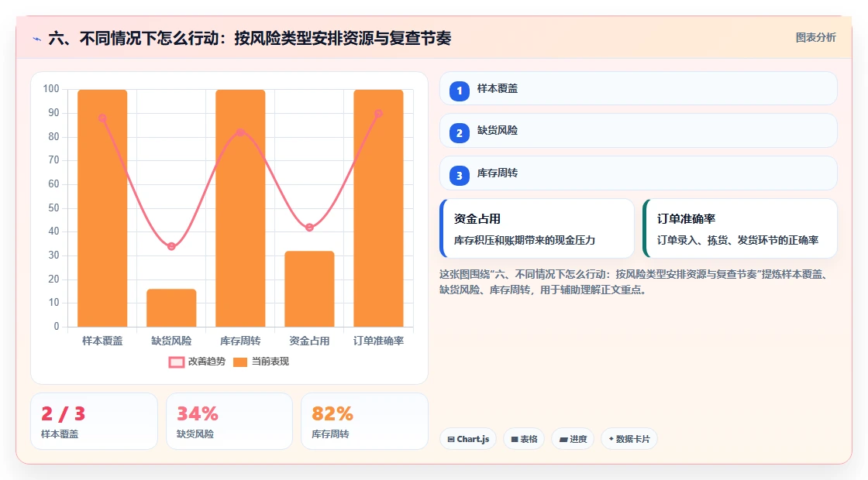The width and height of the screenshot is (868, 480).
Task: Click the chart summary paragraph starting 这张图围绕
Action: (x=635, y=282)
